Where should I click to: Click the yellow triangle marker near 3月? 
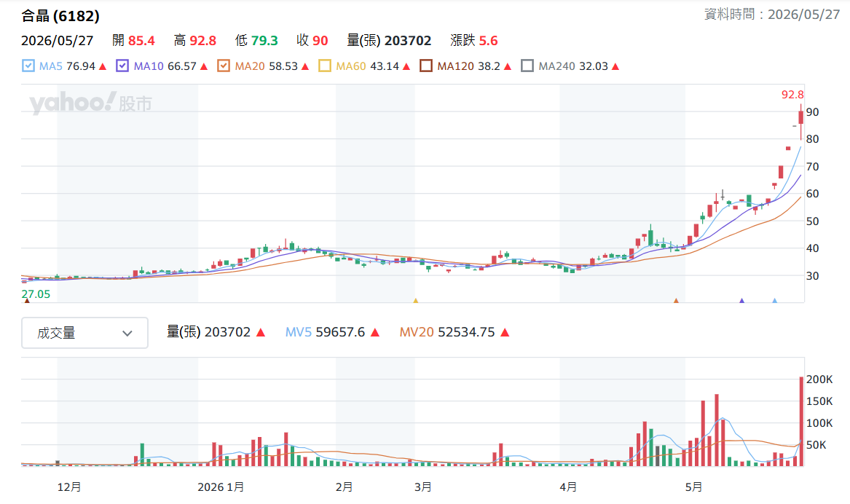tap(416, 300)
